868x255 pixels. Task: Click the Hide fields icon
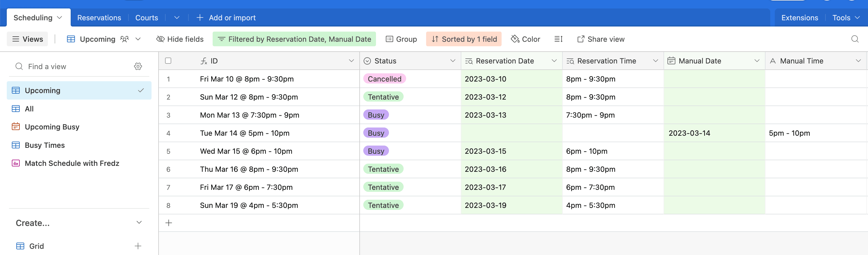(x=161, y=39)
